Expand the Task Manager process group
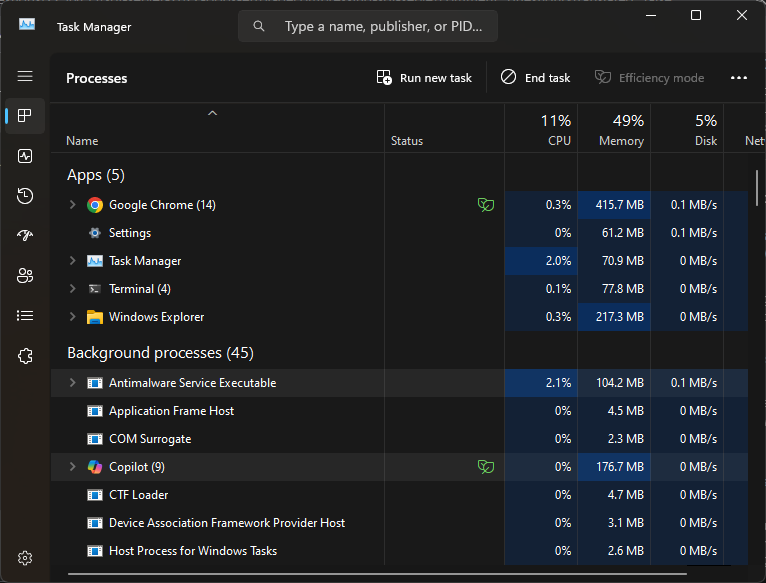This screenshot has width=766, height=583. [72, 260]
